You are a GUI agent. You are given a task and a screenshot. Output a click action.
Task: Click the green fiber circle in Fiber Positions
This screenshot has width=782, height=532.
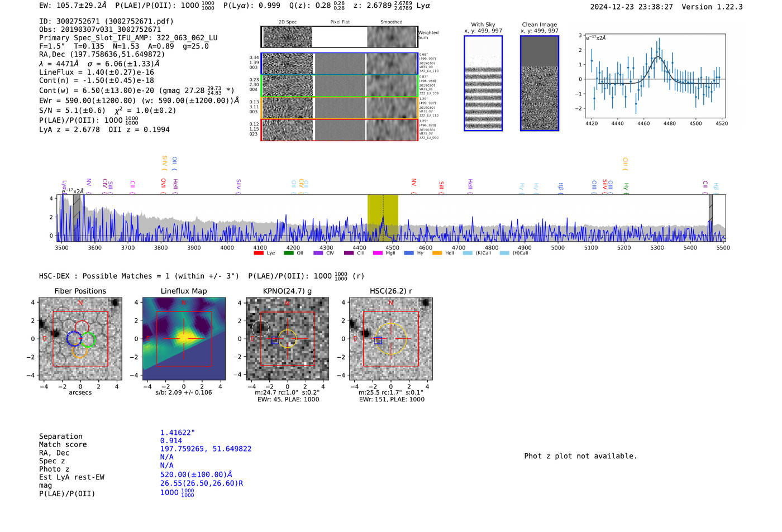pos(88,339)
